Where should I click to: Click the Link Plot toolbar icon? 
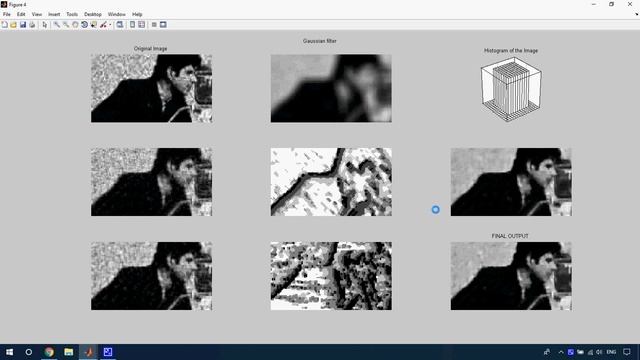tap(120, 25)
